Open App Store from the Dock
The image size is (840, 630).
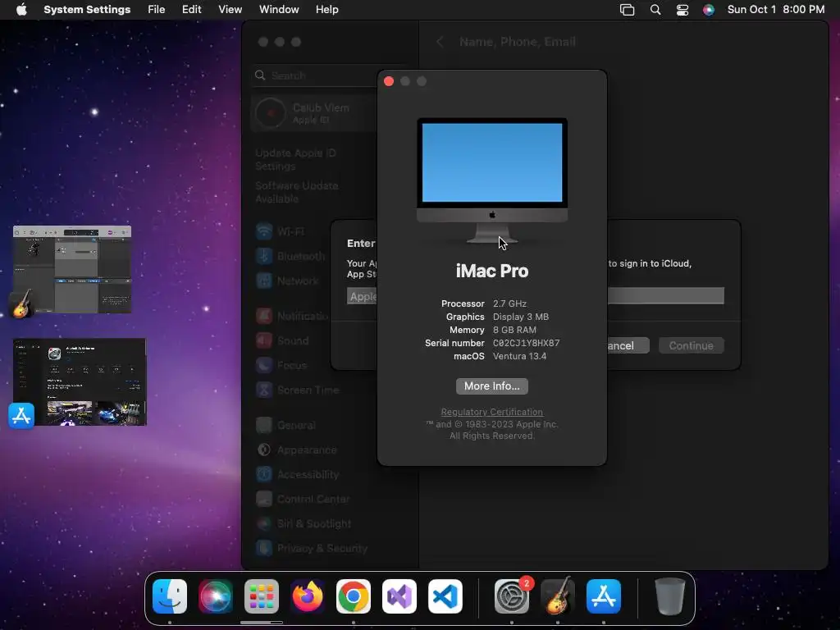click(x=604, y=596)
